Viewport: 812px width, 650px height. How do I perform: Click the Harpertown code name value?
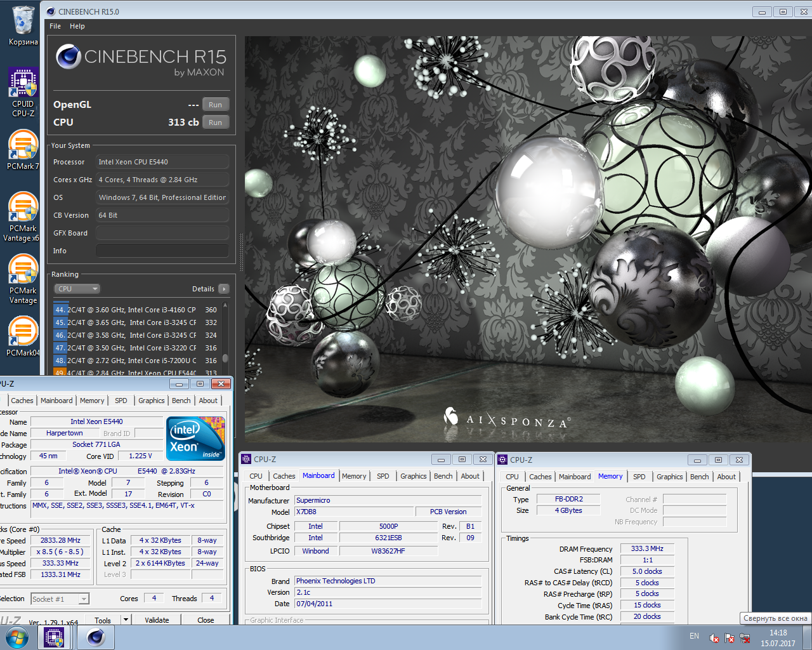click(x=64, y=433)
